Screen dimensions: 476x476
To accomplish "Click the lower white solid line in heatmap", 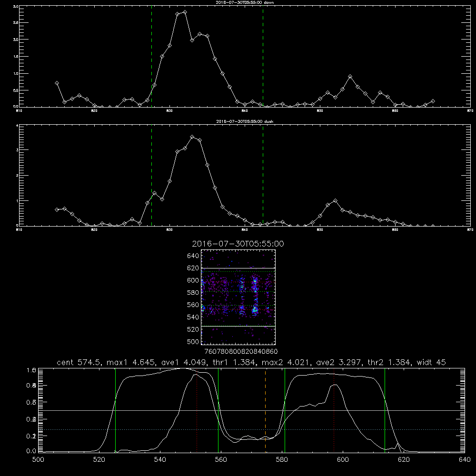I will point(238,326).
